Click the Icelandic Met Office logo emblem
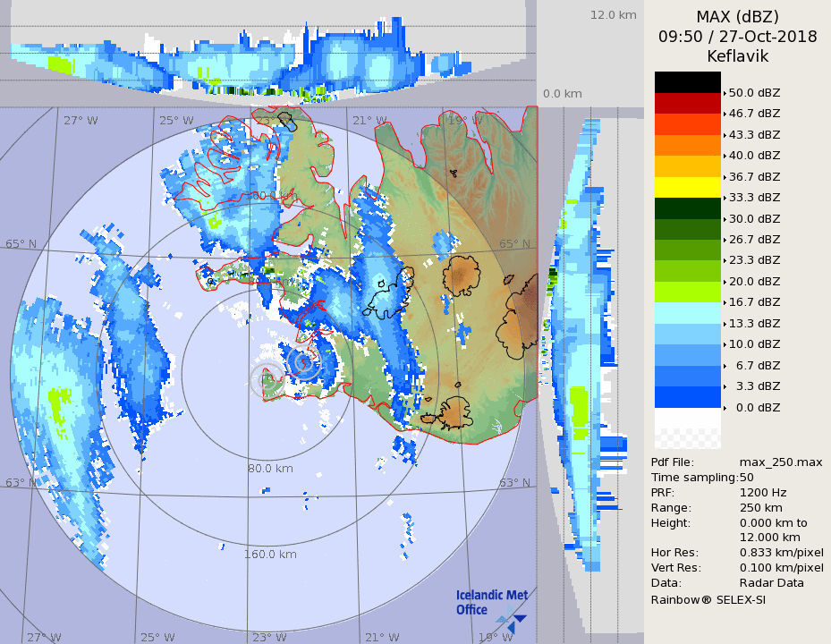The width and height of the screenshot is (831, 644). 513,619
